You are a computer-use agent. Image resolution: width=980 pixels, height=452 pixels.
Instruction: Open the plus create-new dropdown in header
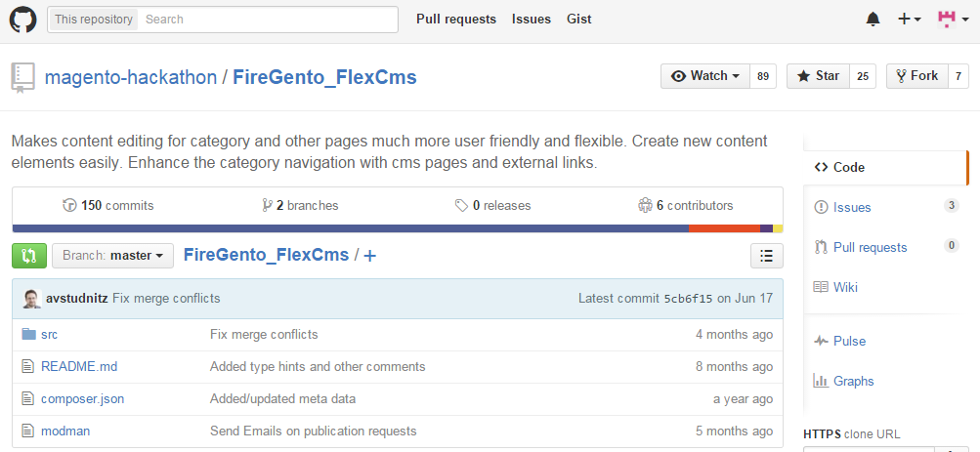point(909,19)
